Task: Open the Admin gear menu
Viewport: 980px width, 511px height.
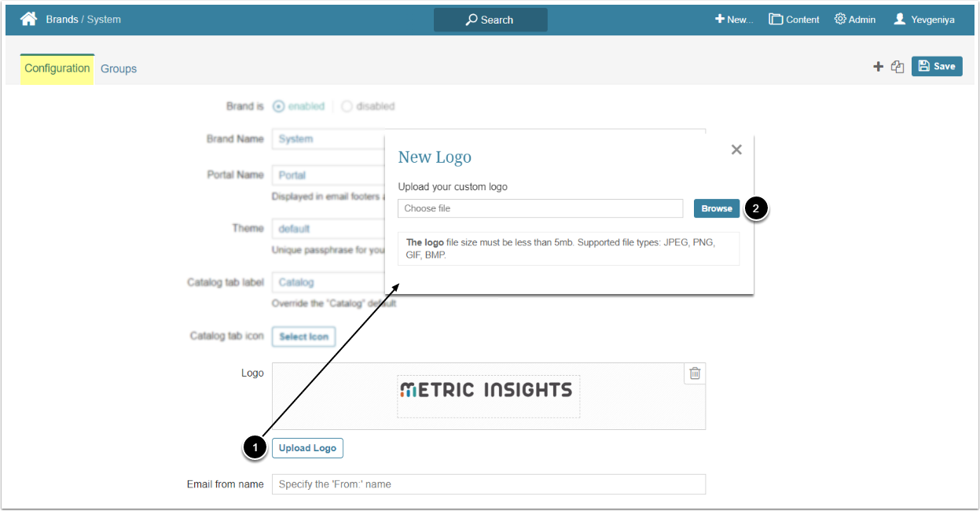Action: [x=855, y=20]
